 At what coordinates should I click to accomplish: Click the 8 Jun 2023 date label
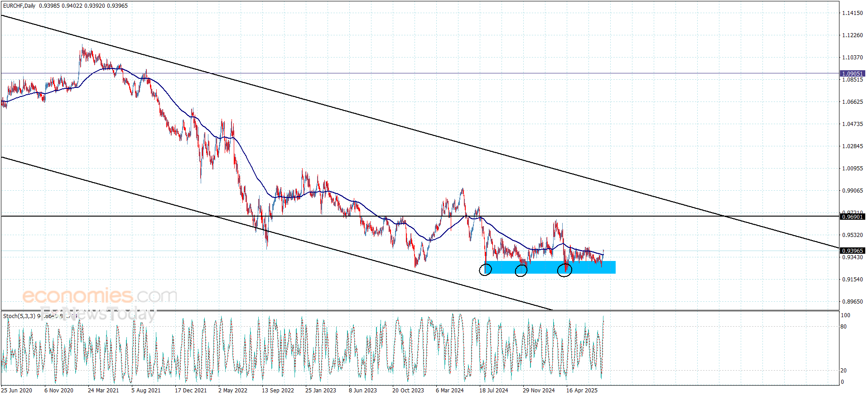pyautogui.click(x=363, y=391)
